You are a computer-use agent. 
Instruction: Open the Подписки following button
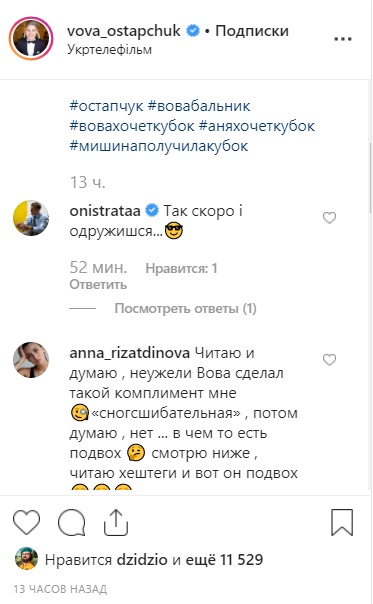(x=252, y=31)
